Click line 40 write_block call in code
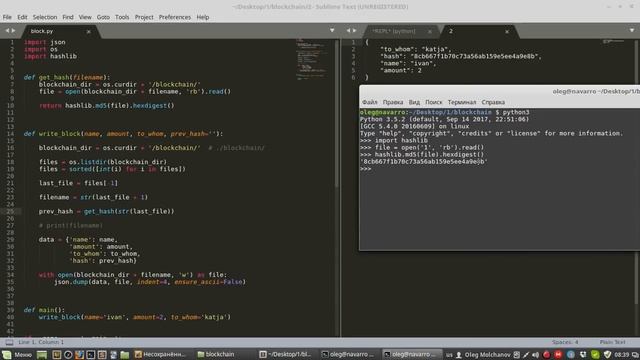640x360 pixels. (135, 317)
